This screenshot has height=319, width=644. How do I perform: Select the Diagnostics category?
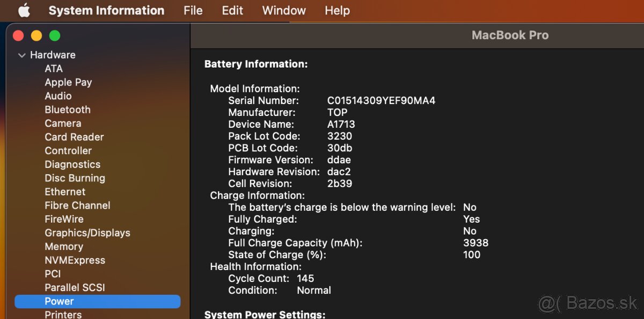pos(72,164)
